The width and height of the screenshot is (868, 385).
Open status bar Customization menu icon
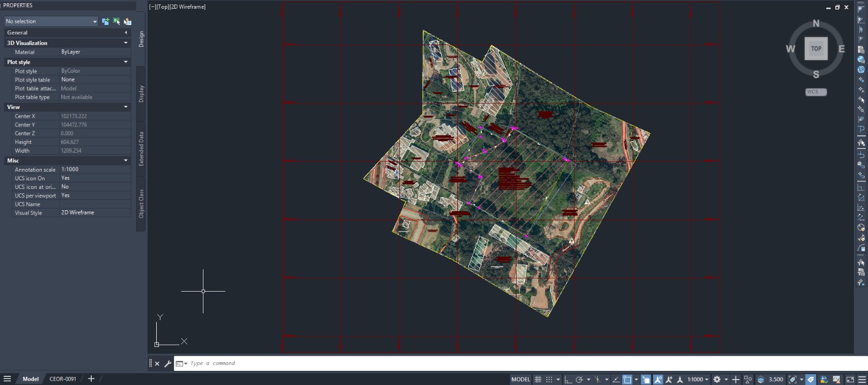[x=862, y=380]
